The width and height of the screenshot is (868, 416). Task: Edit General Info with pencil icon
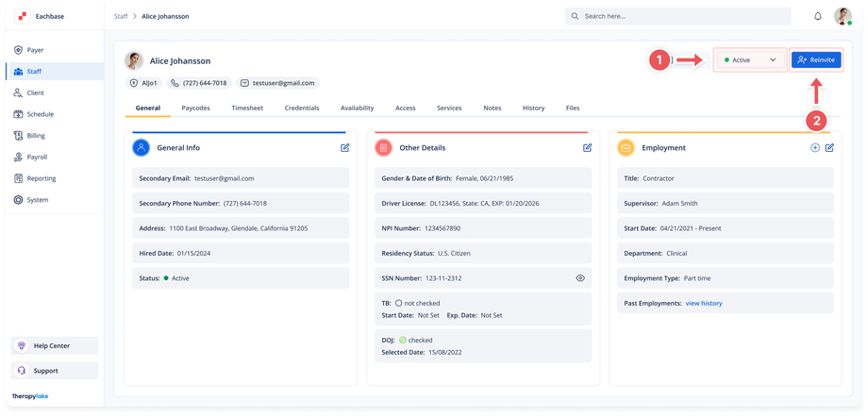(x=345, y=148)
